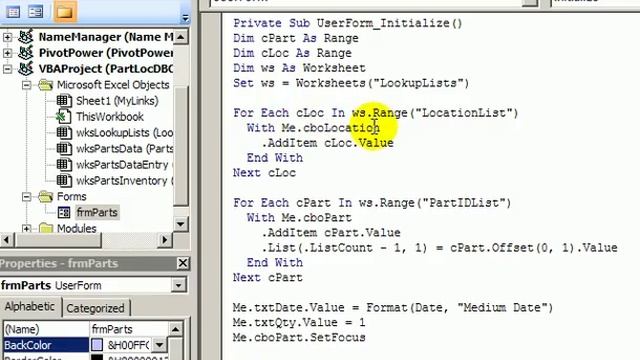This screenshot has height=360, width=640.
Task: Click the With Me.cboLocation line
Action: (313, 128)
